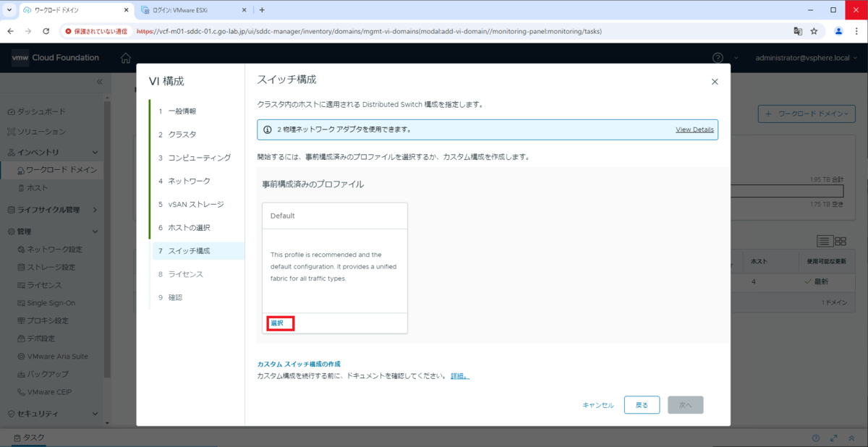Click the not-secure connection warning badge
868x447 pixels.
(96, 31)
